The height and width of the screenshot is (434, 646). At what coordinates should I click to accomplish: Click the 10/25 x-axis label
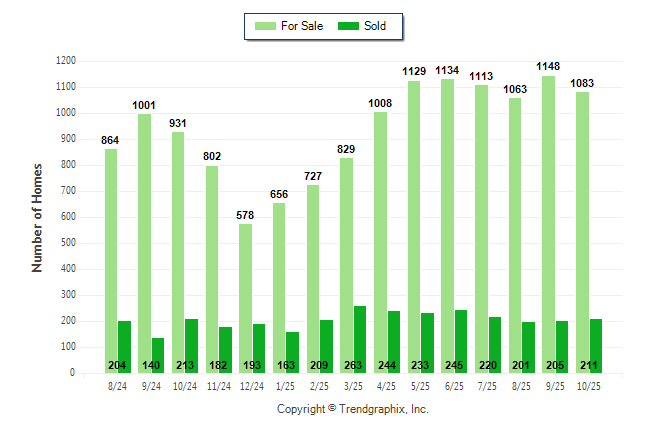coord(589,385)
